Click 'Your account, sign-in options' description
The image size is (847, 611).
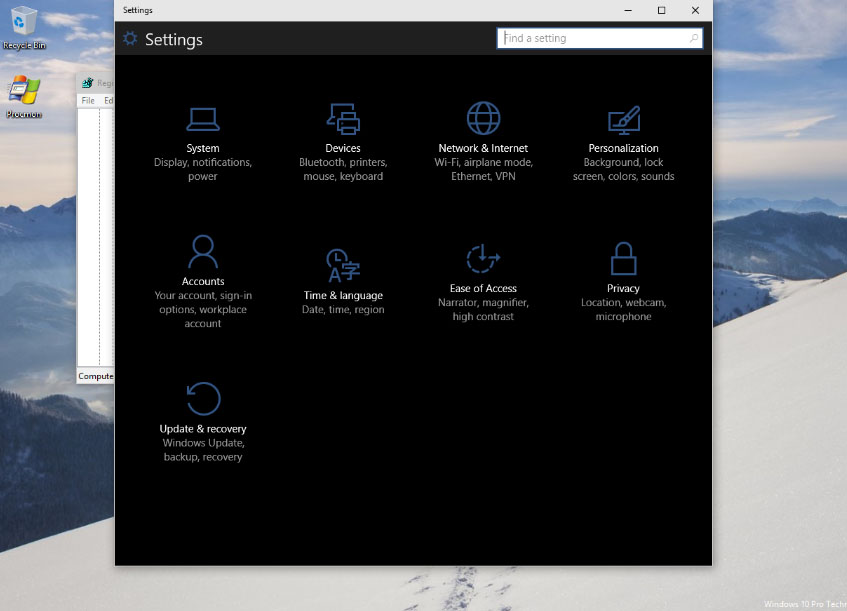click(203, 310)
